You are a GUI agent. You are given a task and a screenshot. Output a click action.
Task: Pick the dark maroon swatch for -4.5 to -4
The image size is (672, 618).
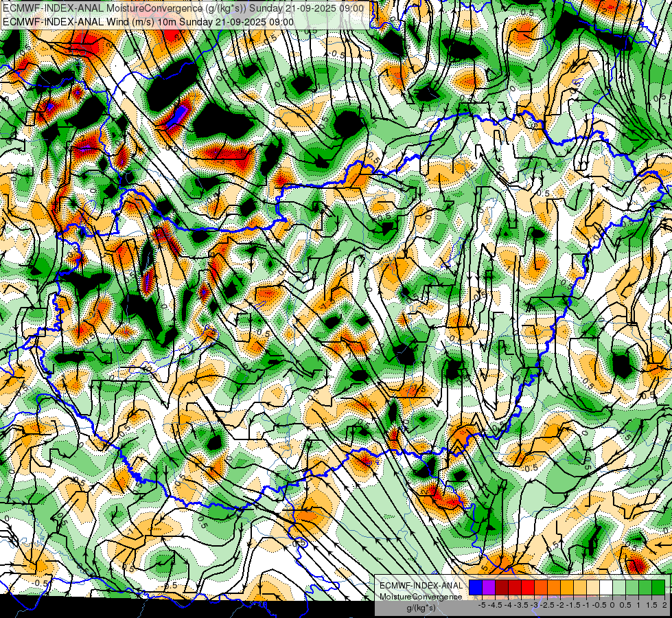502,588
